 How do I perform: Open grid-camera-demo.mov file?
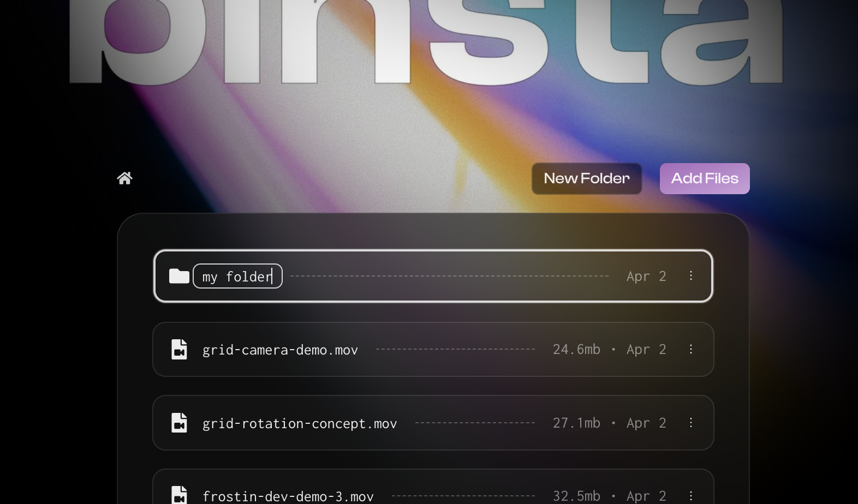tap(280, 350)
